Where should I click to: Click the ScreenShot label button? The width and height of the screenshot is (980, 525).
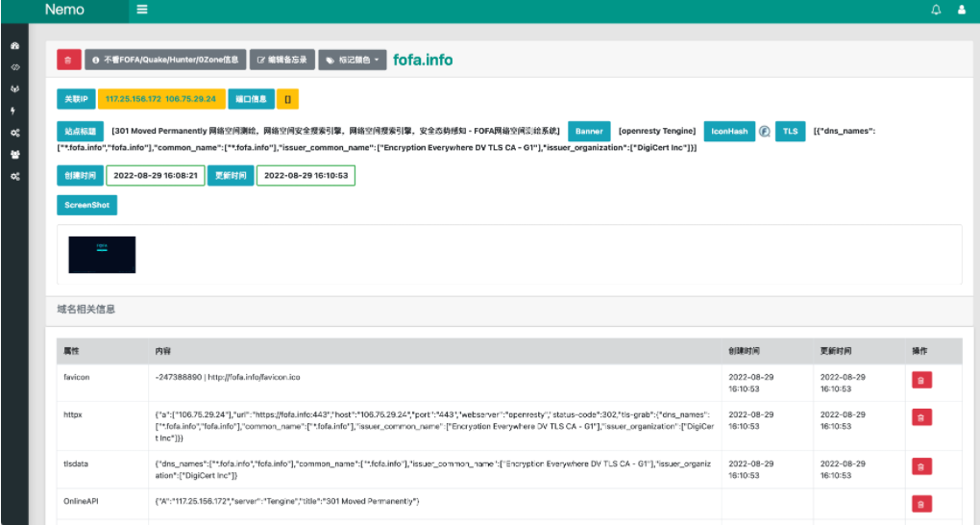click(86, 205)
